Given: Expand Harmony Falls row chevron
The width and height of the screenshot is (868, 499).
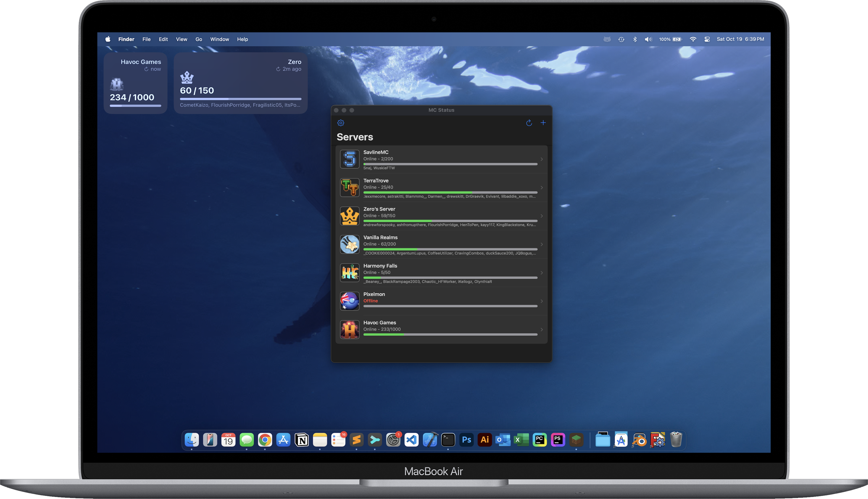Looking at the screenshot, I should [x=542, y=273].
